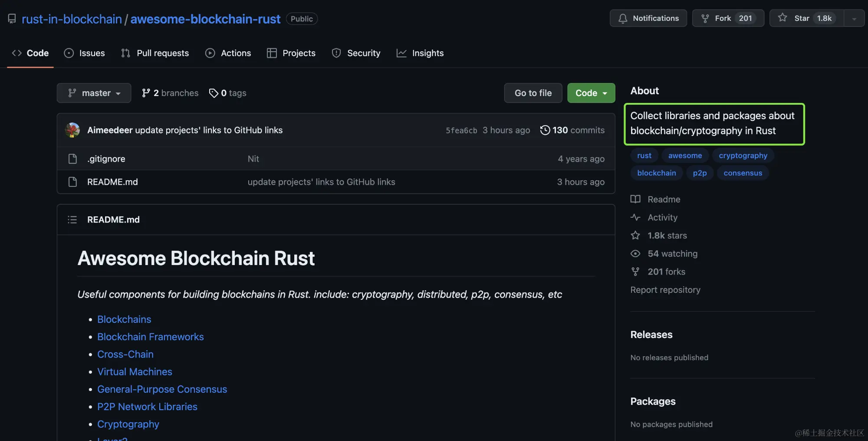Open commit hash 5fea6cb

coord(461,130)
